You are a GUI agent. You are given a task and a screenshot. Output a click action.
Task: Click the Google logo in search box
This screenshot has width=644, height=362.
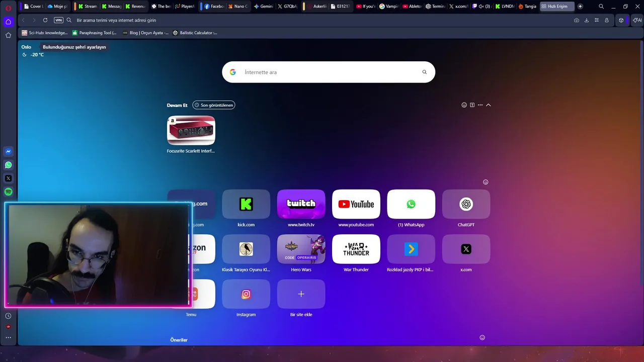[x=232, y=72]
